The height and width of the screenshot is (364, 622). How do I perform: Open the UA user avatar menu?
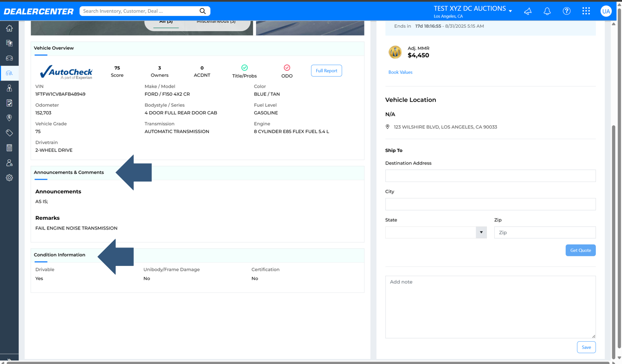(x=605, y=11)
